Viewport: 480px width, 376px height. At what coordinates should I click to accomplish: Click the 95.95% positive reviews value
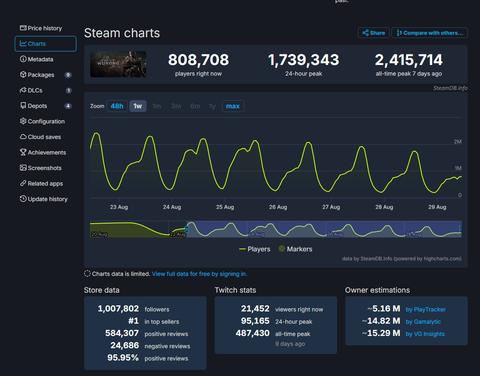123,358
